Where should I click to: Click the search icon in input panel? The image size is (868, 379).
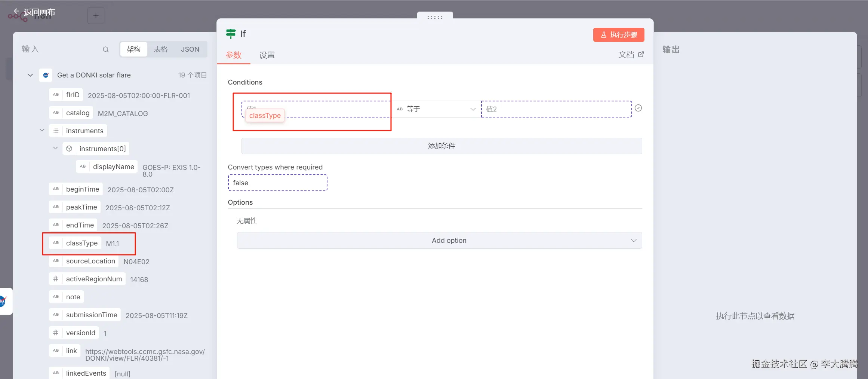pyautogui.click(x=106, y=49)
